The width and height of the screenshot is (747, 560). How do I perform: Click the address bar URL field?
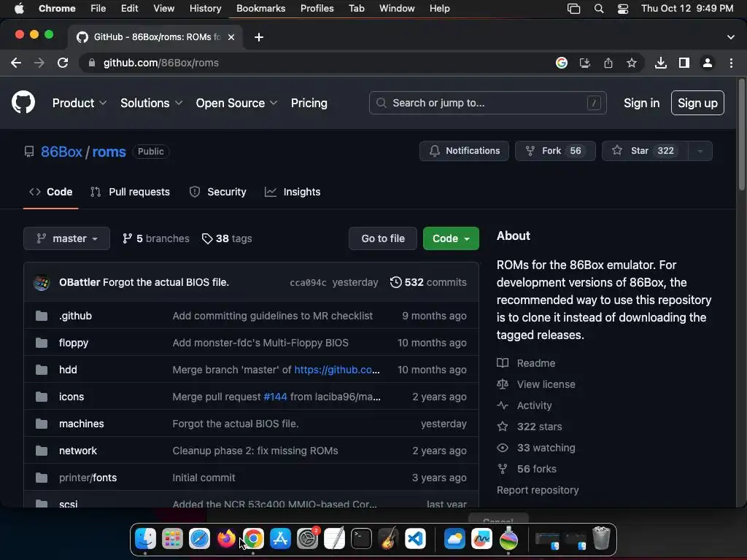[314, 63]
